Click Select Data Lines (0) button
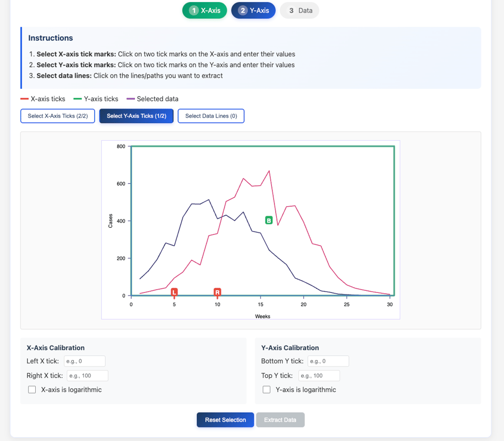 click(x=211, y=116)
